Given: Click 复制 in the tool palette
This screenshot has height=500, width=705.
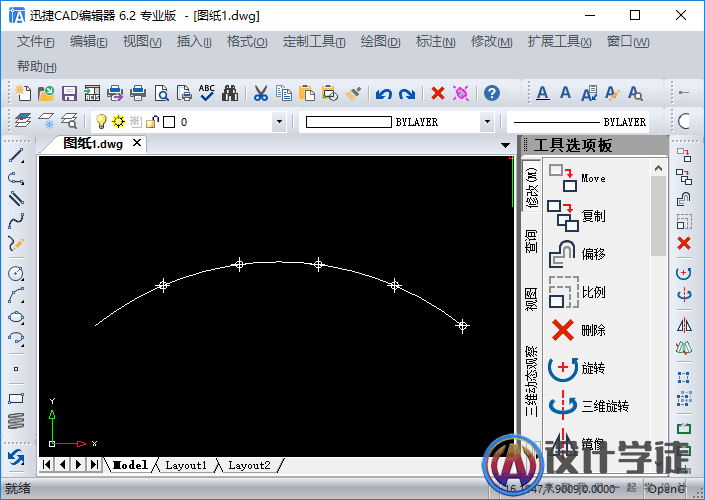Looking at the screenshot, I should point(577,216).
